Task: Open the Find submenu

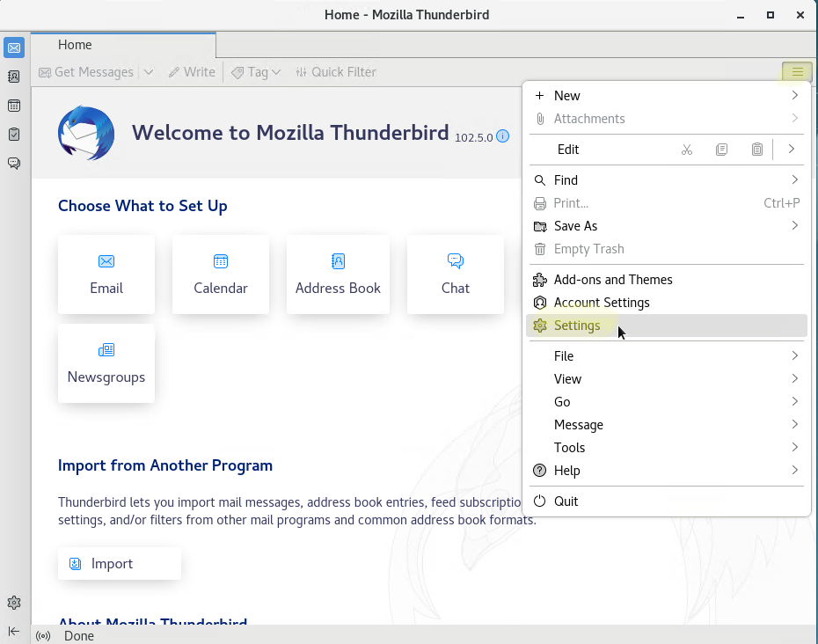Action: click(667, 180)
